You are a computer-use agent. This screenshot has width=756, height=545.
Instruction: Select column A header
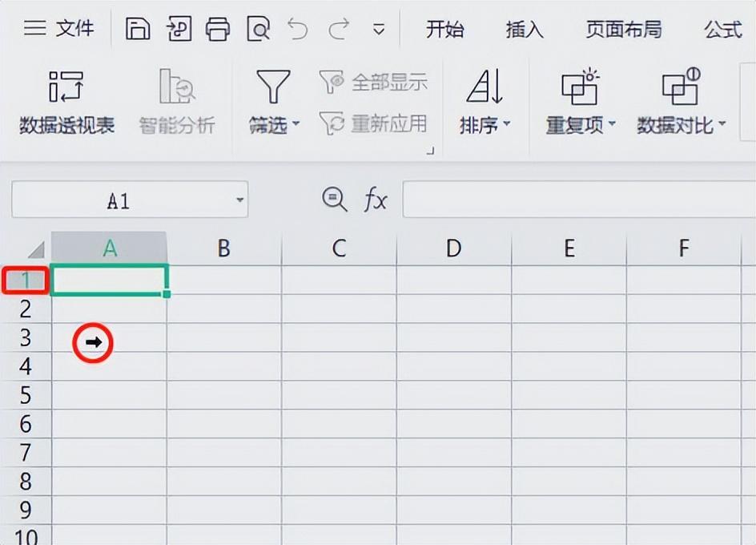click(110, 248)
